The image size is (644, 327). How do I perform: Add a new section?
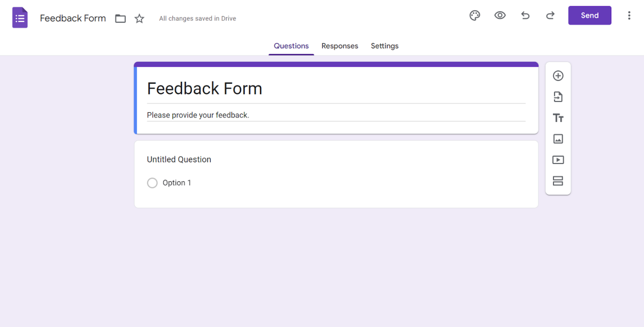point(558,181)
